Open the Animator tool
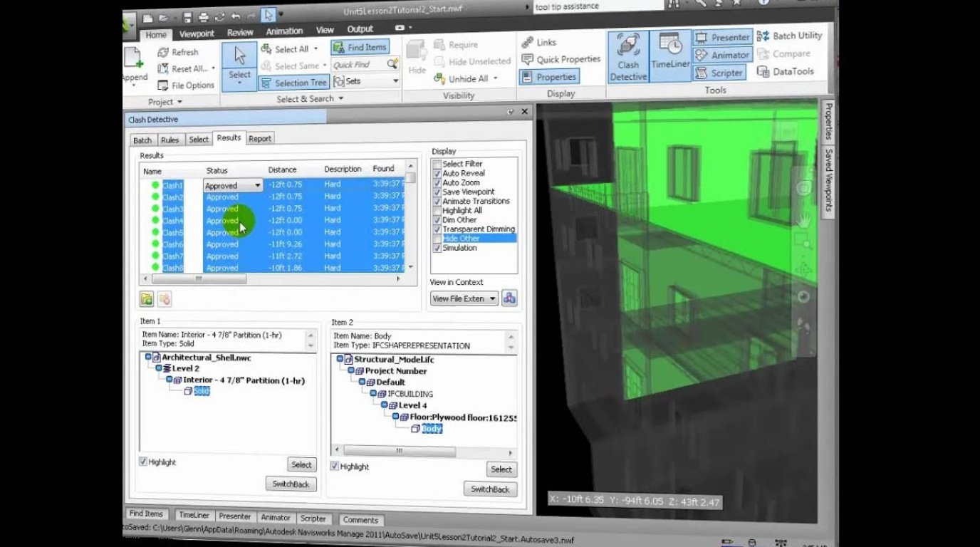This screenshot has width=980, height=547. coord(722,55)
